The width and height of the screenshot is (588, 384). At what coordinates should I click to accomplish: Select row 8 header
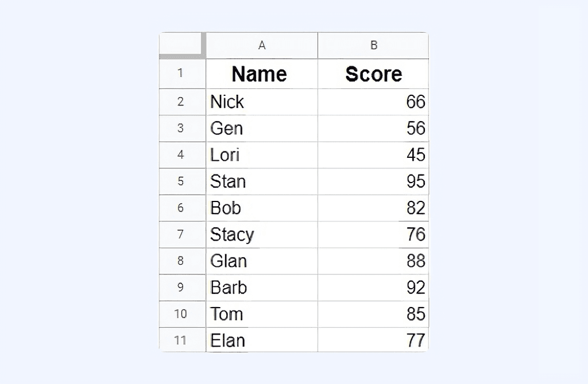click(182, 261)
